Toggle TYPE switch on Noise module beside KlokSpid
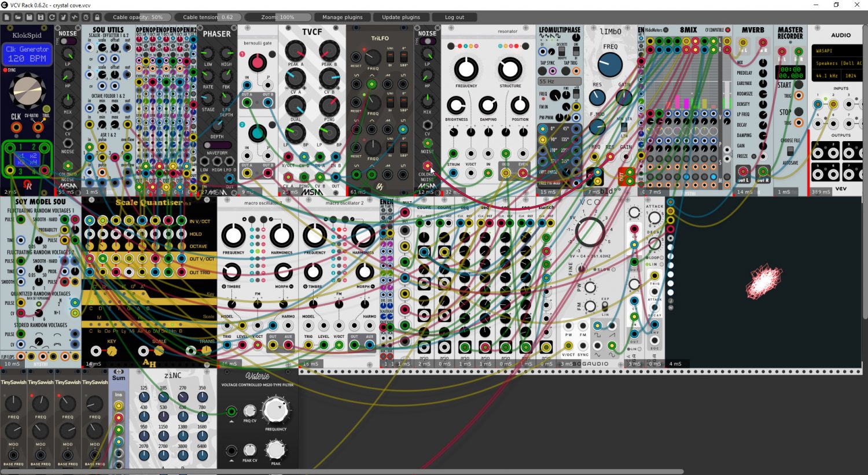The image size is (868, 475). [x=68, y=42]
